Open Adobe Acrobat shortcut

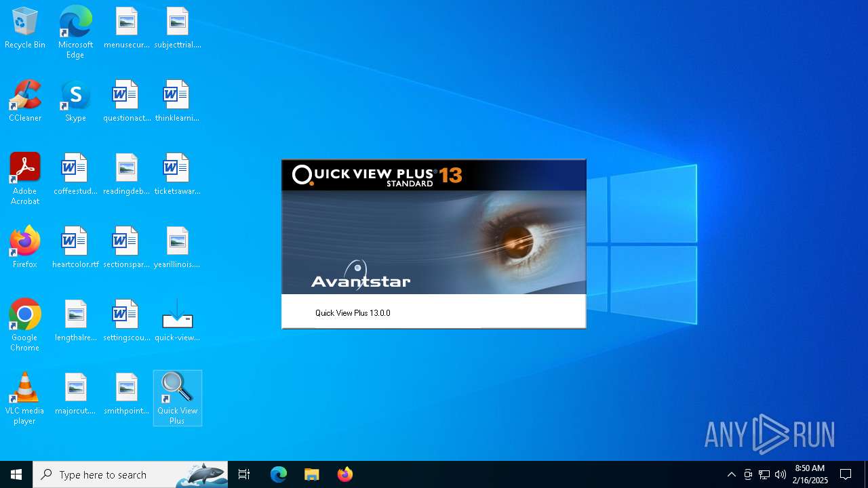[x=25, y=179]
